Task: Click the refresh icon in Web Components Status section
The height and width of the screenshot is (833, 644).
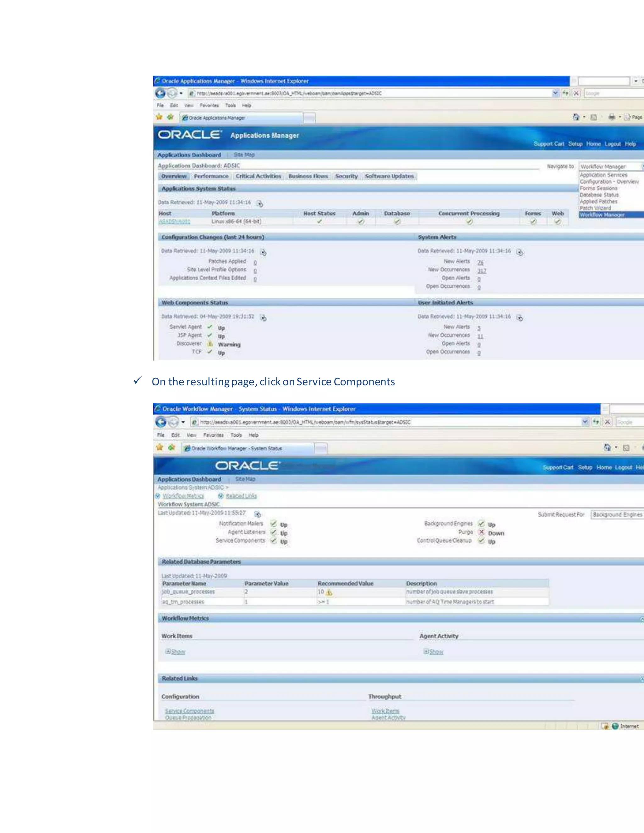Action: (263, 318)
